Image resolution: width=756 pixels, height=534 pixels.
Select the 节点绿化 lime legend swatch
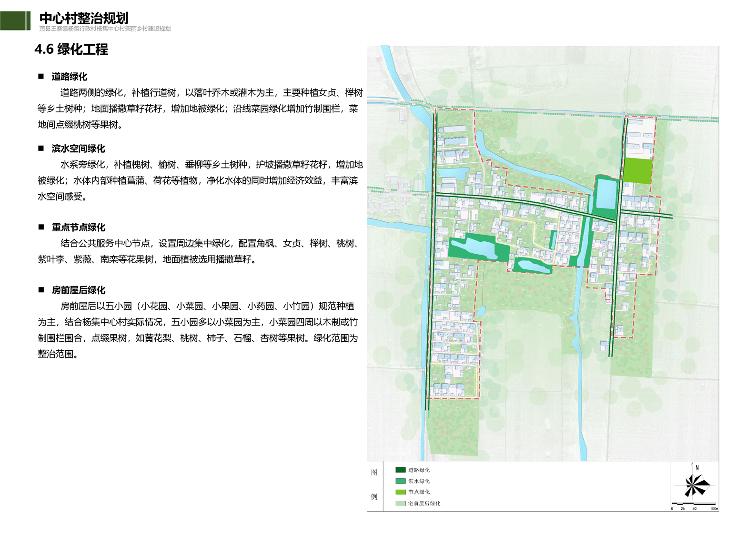coord(400,492)
